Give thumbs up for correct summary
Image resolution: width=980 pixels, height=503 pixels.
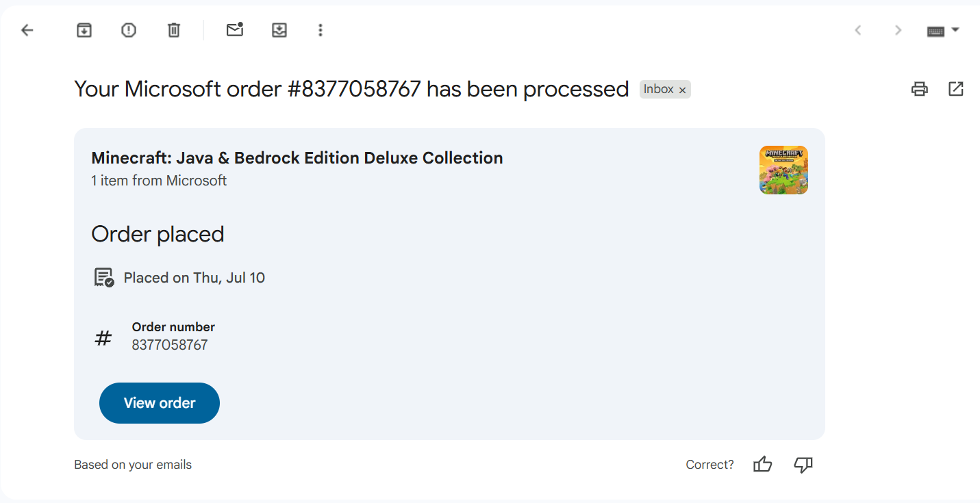(x=762, y=465)
